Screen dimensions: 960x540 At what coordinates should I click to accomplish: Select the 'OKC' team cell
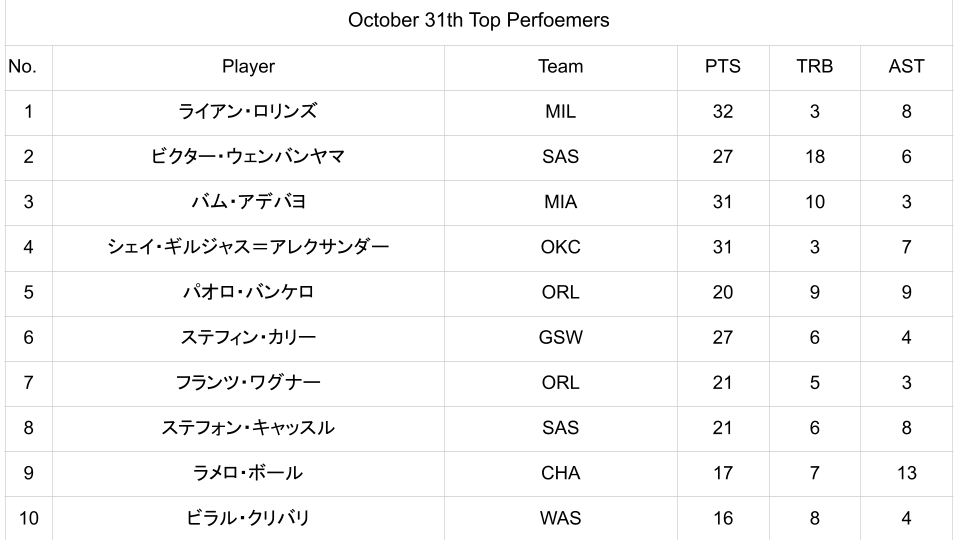click(560, 247)
